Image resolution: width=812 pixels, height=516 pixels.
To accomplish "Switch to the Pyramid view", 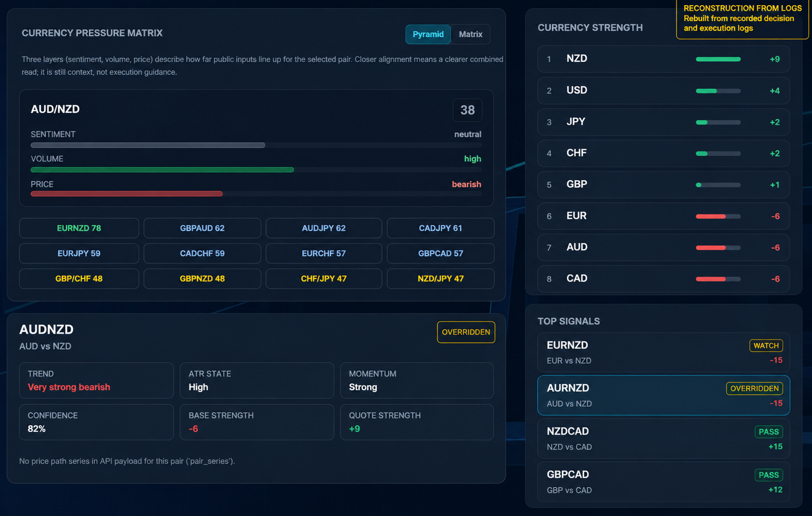I will click(428, 34).
